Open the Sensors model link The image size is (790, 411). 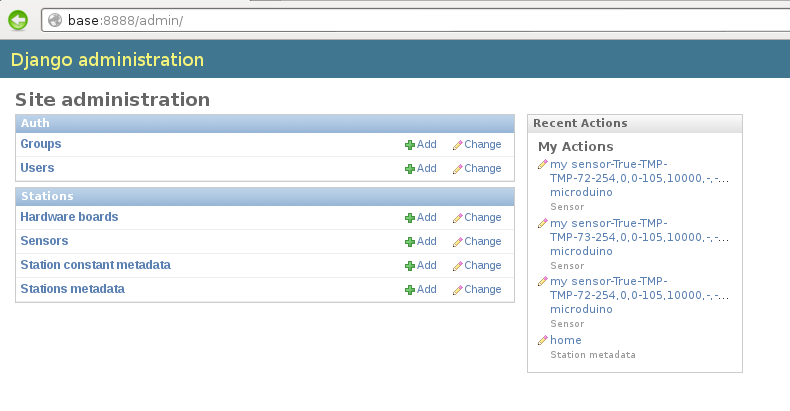pos(44,241)
